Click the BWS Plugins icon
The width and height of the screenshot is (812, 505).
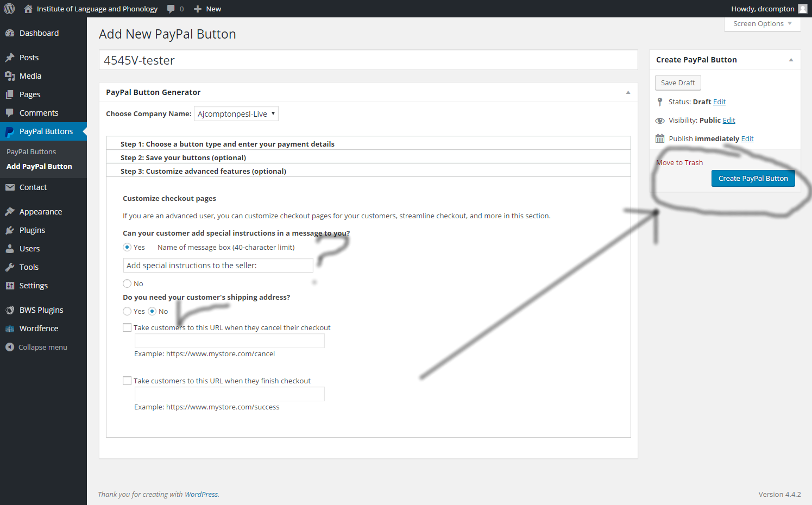10,310
